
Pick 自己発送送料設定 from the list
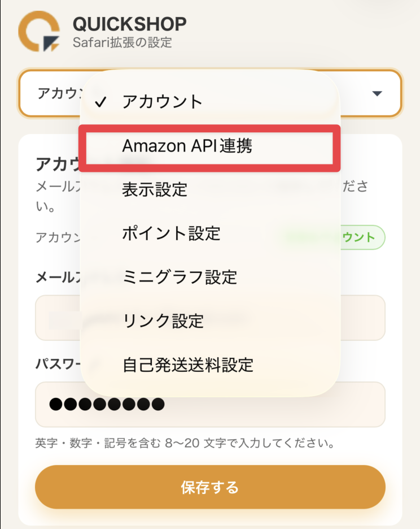point(187,365)
